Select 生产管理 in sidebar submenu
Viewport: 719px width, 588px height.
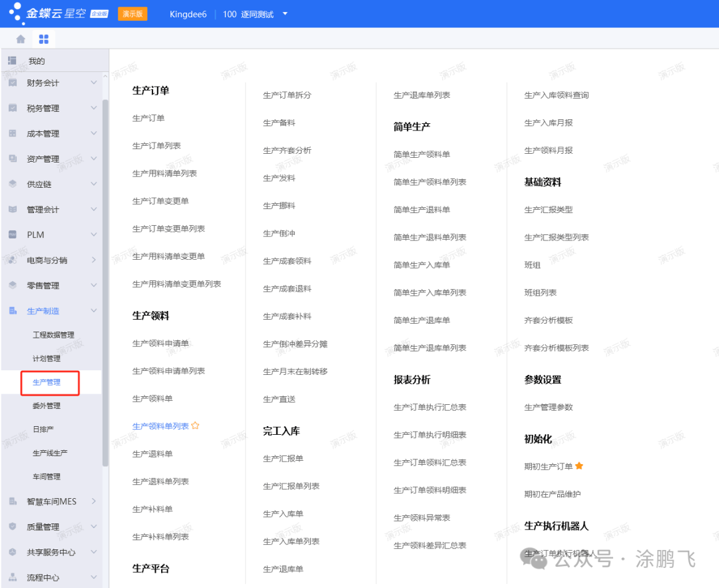(x=47, y=382)
